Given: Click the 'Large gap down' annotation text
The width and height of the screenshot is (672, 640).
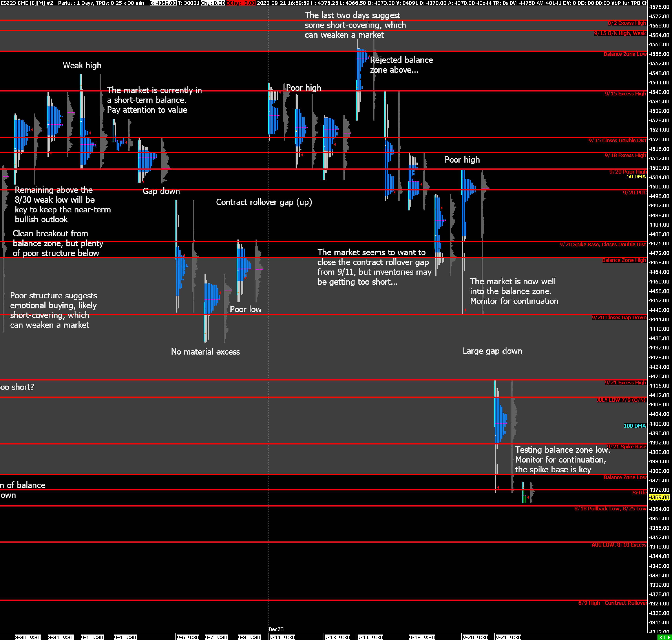Looking at the screenshot, I should [492, 351].
